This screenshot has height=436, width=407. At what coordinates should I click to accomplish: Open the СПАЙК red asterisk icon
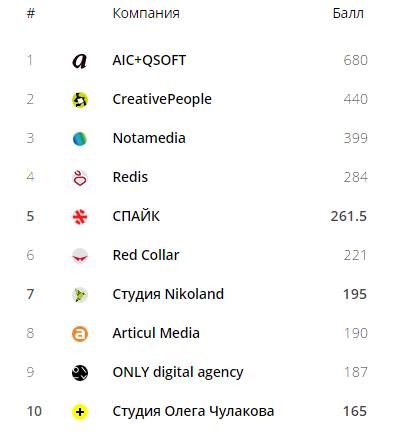(80, 217)
